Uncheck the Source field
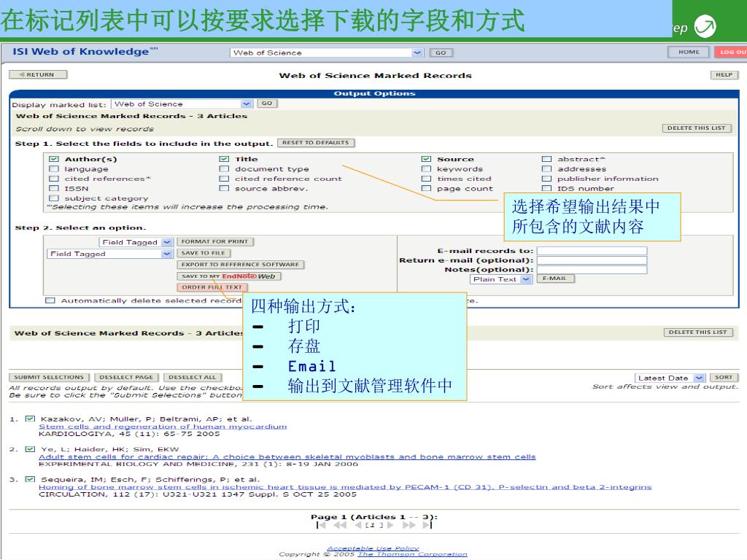 coord(426,159)
